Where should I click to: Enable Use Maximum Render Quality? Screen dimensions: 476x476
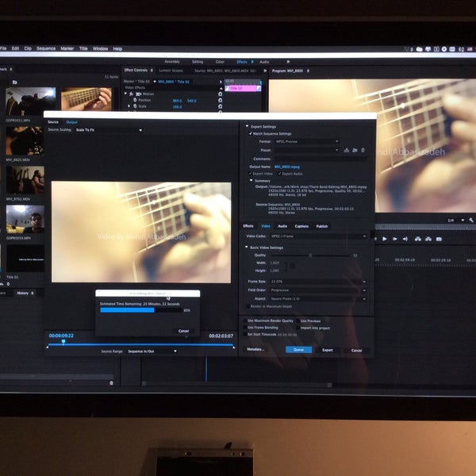click(x=246, y=321)
